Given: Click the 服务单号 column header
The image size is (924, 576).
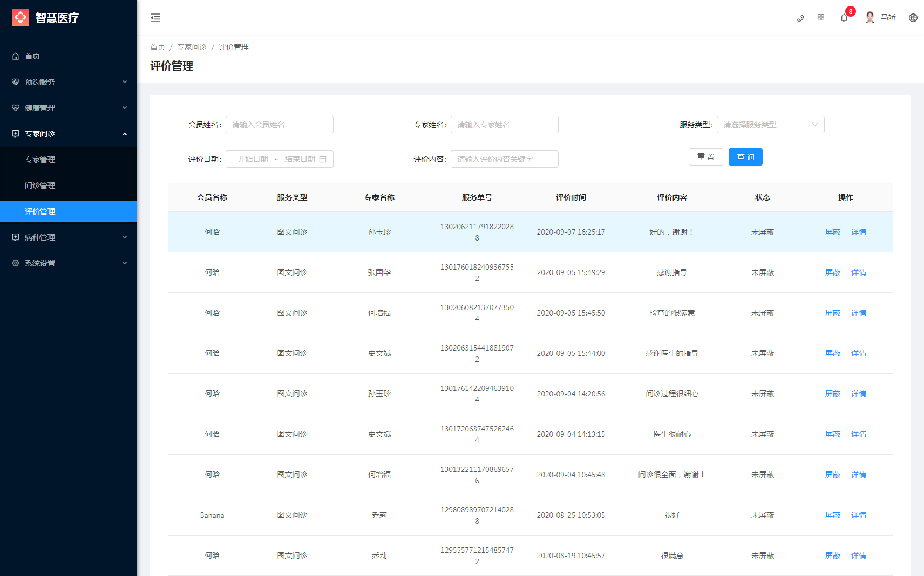Looking at the screenshot, I should pos(477,197).
